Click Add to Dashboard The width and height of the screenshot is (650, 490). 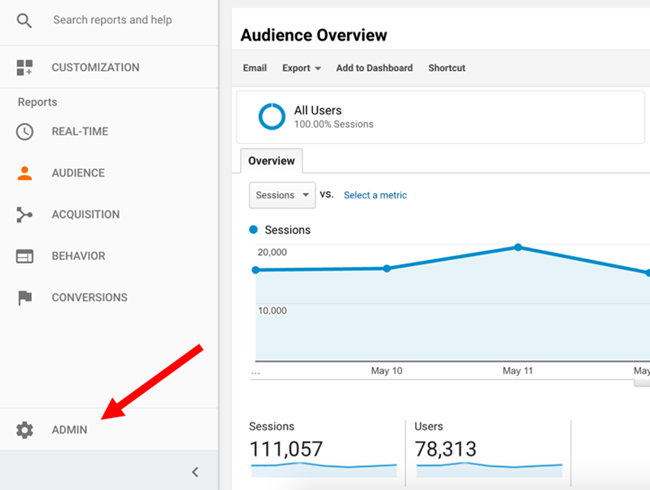[x=374, y=68]
